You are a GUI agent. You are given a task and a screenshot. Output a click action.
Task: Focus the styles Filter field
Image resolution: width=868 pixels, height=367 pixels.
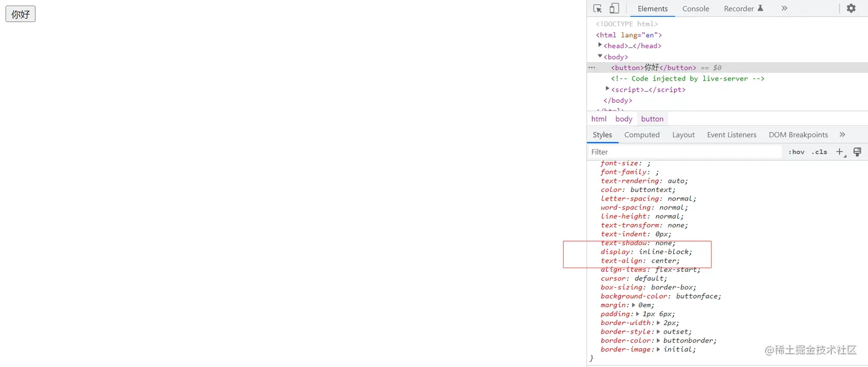(685, 152)
